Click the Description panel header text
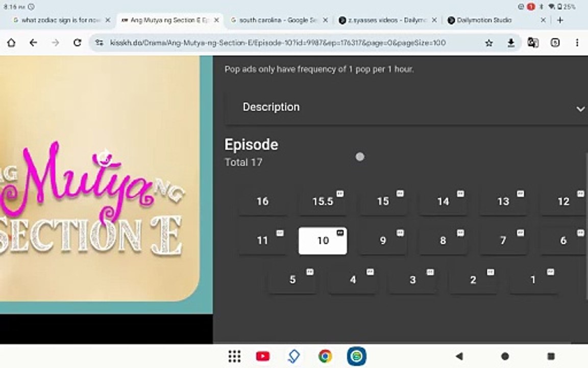The height and width of the screenshot is (368, 588). coord(271,107)
